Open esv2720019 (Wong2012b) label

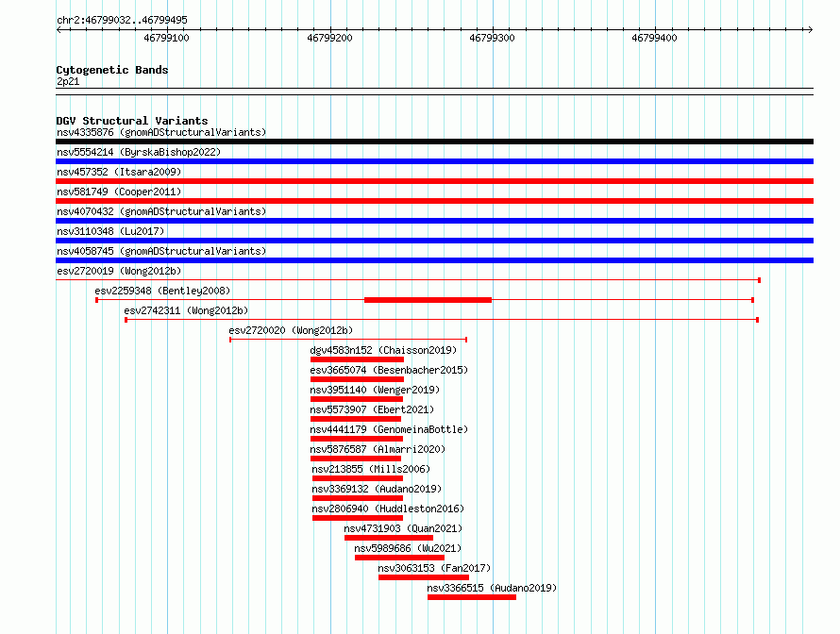pyautogui.click(x=119, y=271)
